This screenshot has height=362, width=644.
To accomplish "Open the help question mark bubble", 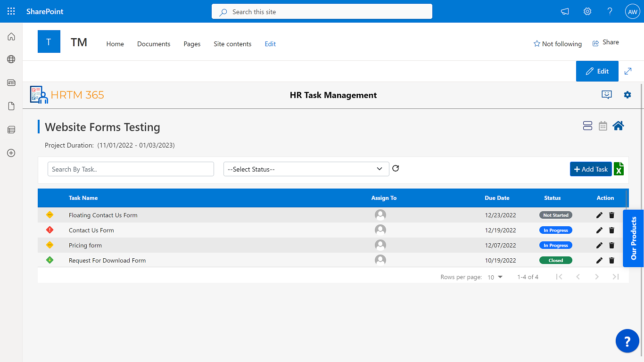I will click(627, 340).
